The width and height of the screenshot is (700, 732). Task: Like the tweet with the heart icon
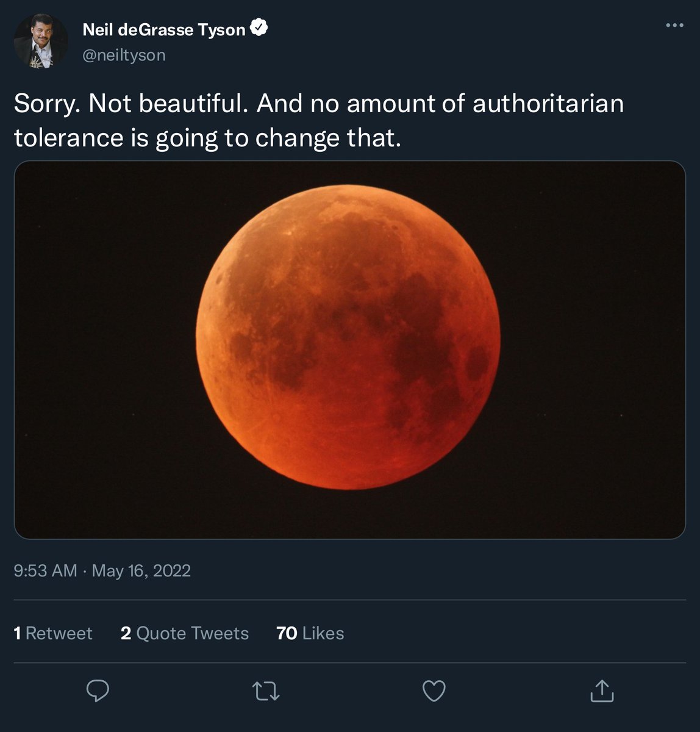(x=434, y=691)
